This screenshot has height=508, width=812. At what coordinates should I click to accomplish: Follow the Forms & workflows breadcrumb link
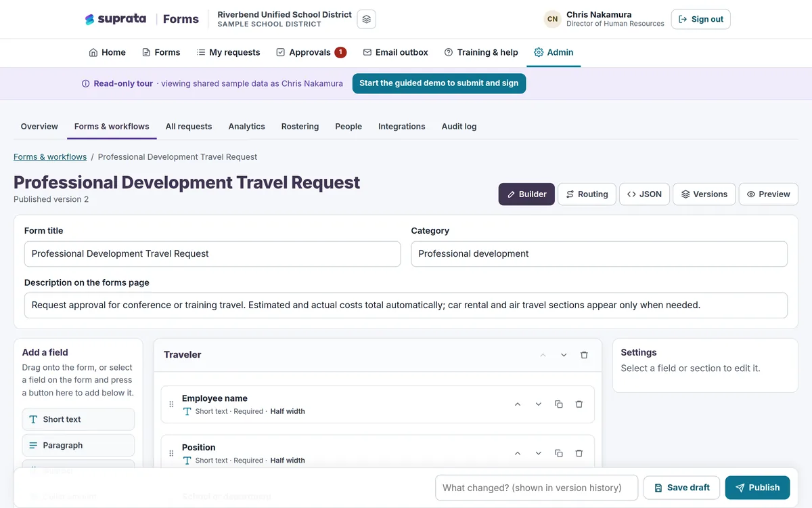coord(50,157)
